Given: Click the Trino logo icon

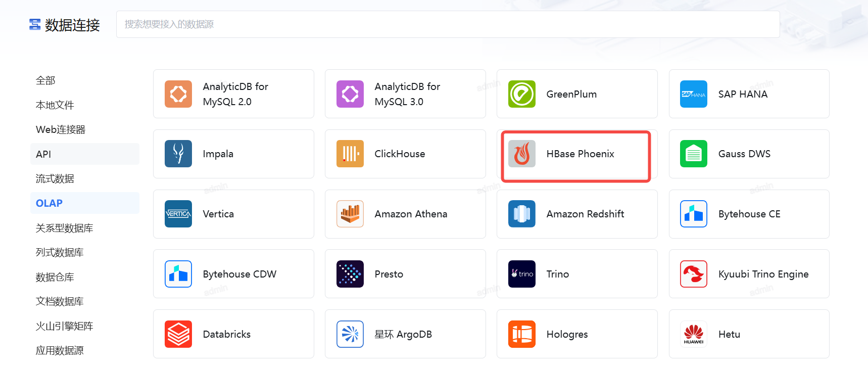Looking at the screenshot, I should click(521, 274).
